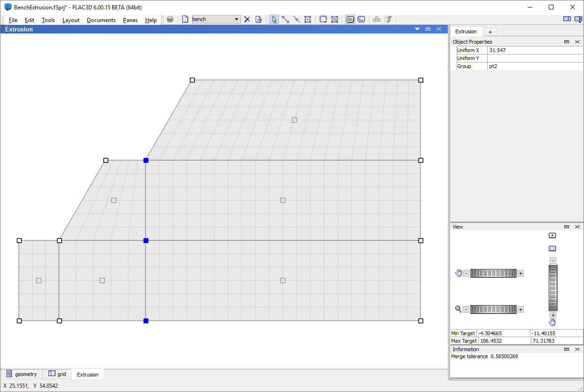Click the delete extrusion X icon
The image size is (584, 392).
[x=247, y=19]
